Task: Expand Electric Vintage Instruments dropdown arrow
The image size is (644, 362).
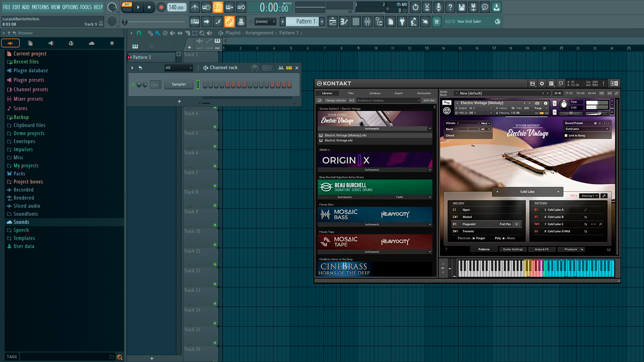Action: point(429,129)
